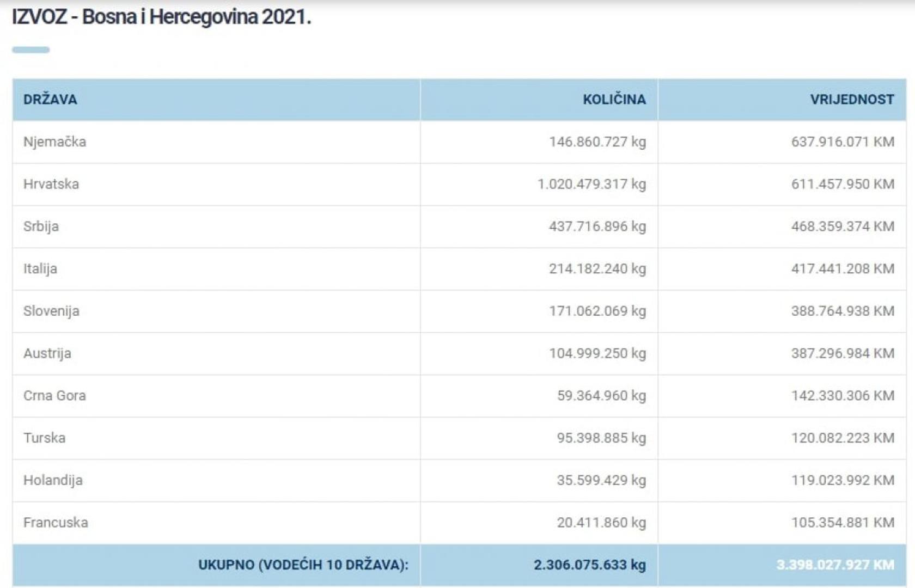The image size is (915, 588).
Task: Click the VRIJEDNOST column header
Action: coord(852,100)
